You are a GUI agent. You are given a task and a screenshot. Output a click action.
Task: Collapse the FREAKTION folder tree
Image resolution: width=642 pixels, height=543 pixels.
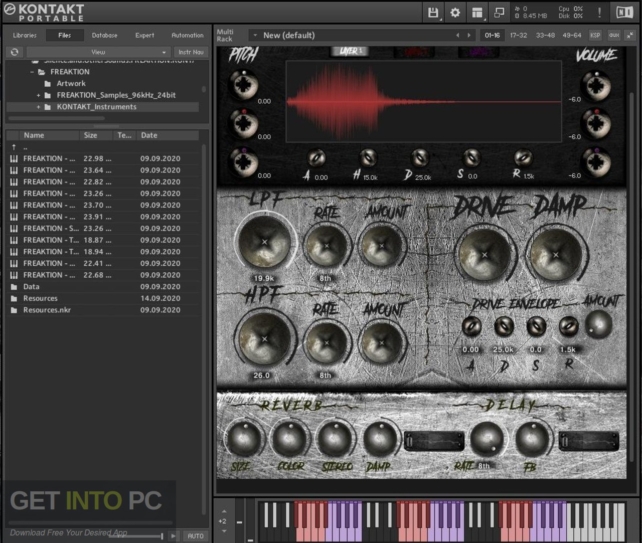pos(32,72)
